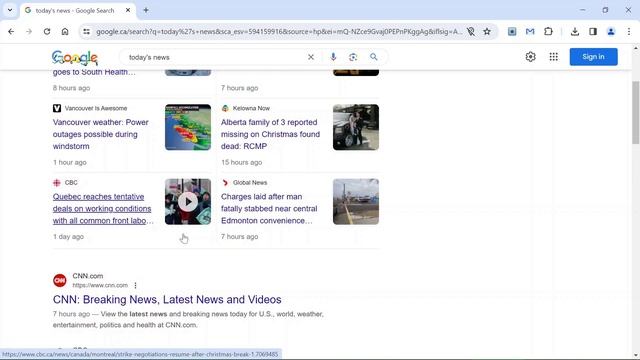This screenshot has height=360, width=640.
Task: Open the CNN result three-dot options
Action: [x=136, y=285]
